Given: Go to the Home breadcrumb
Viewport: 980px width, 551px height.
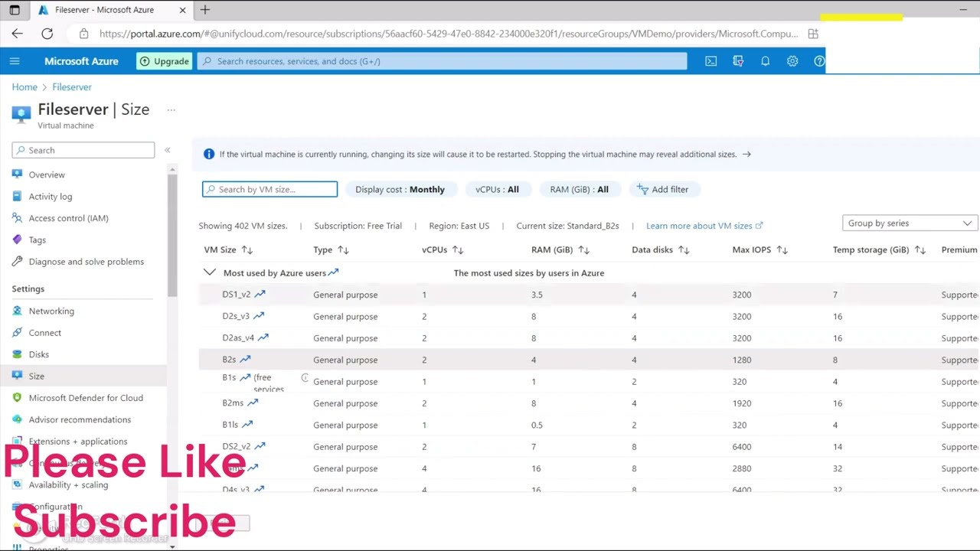Looking at the screenshot, I should (x=24, y=87).
